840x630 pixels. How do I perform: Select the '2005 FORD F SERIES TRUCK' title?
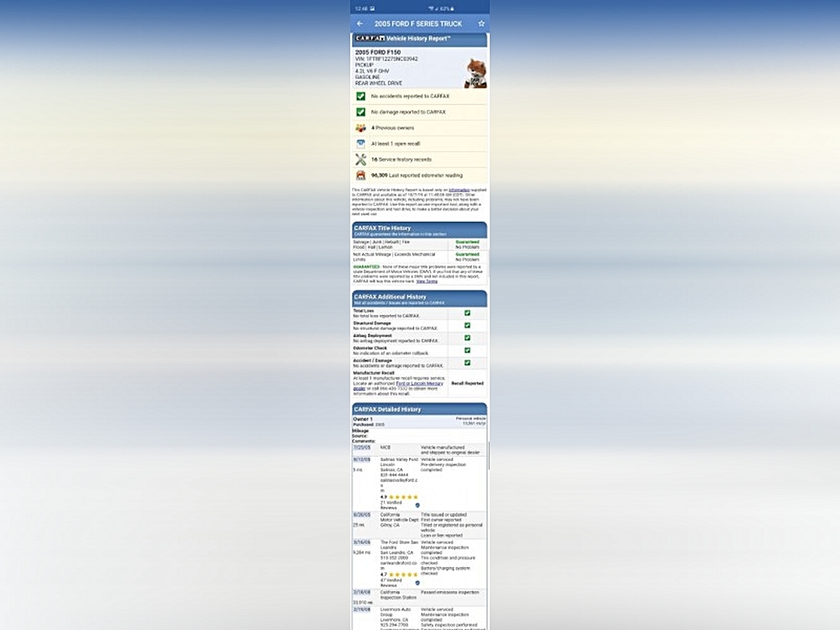coord(417,24)
